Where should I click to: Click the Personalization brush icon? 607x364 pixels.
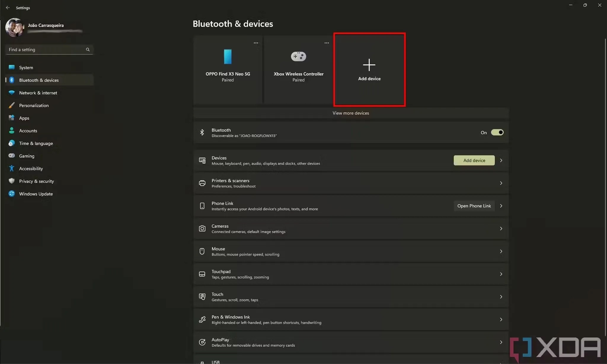[x=12, y=105]
